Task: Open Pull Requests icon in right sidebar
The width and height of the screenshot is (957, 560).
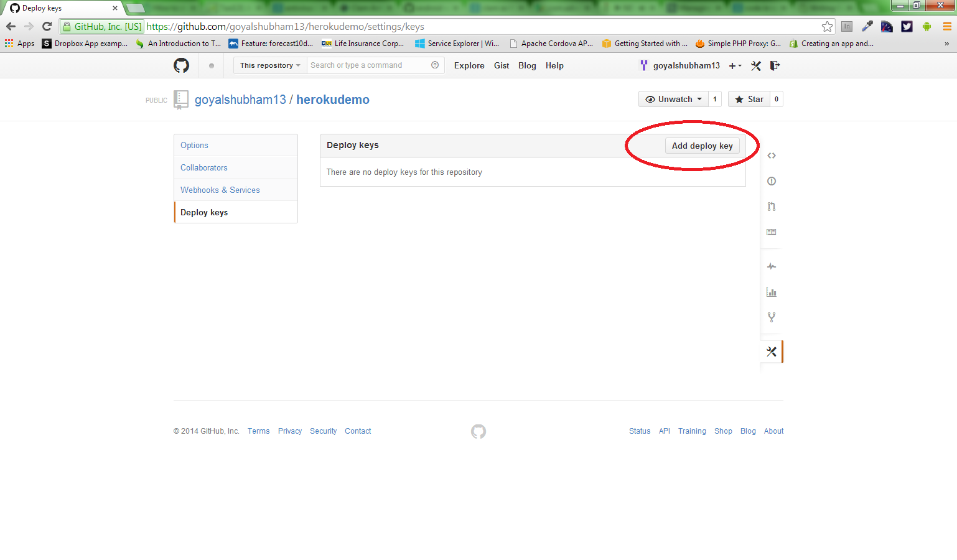Action: click(x=772, y=207)
